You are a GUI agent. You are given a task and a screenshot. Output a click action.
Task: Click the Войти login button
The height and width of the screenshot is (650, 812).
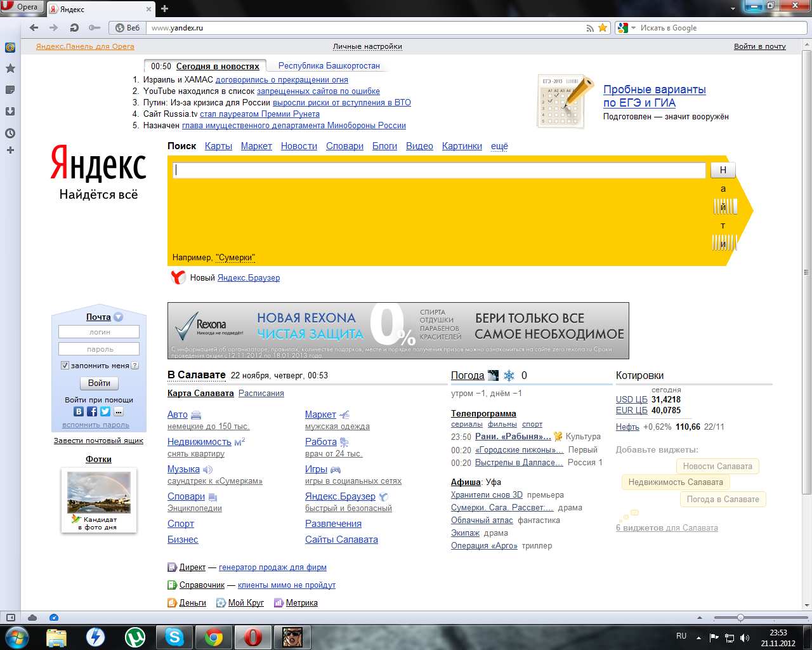point(99,383)
